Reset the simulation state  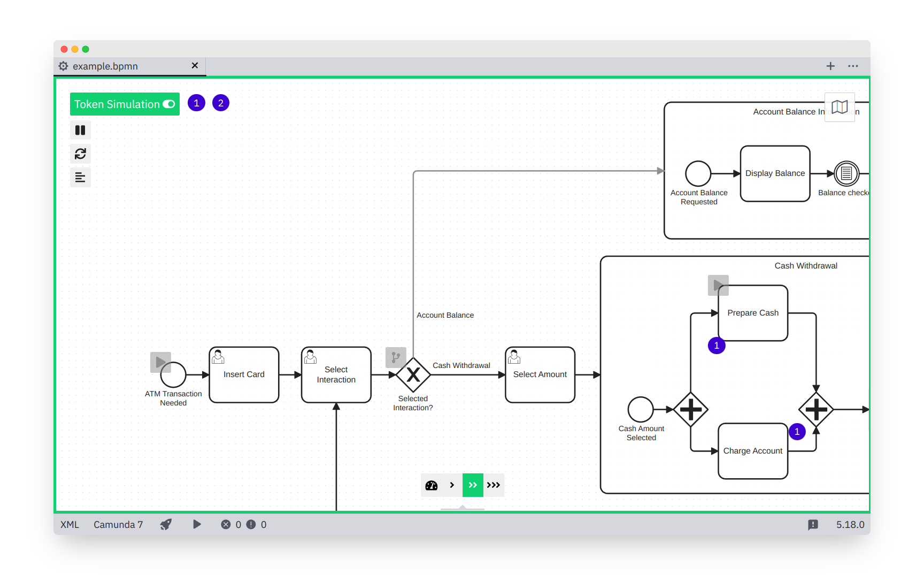(x=80, y=154)
